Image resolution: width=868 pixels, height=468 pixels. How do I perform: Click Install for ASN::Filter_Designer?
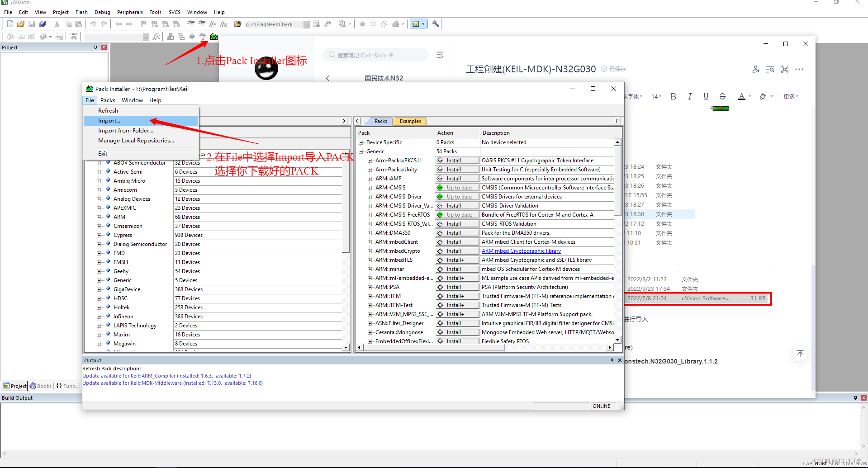click(457, 323)
